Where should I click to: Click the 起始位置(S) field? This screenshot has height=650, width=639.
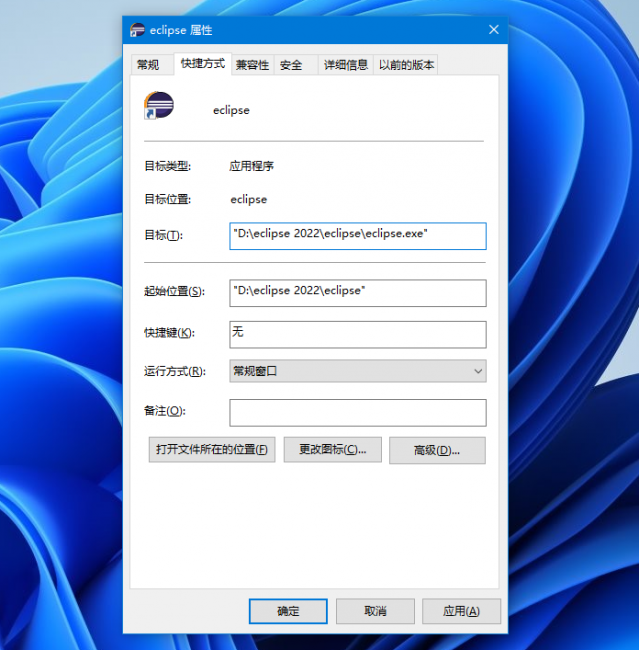tap(358, 293)
